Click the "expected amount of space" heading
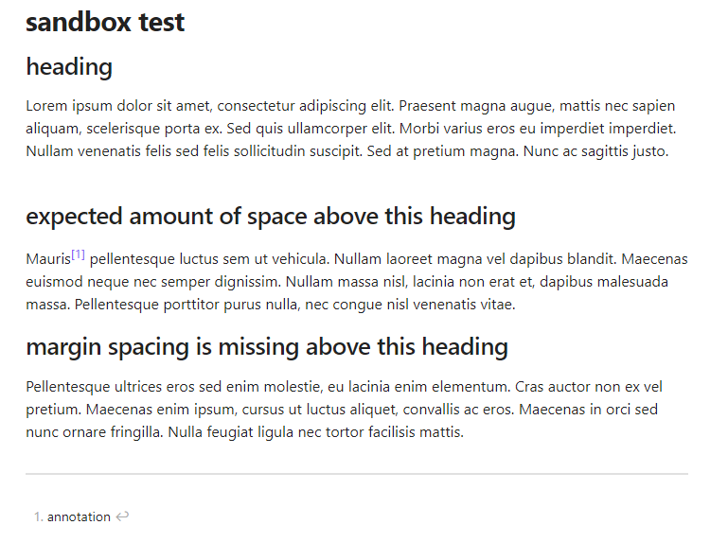 pos(271,217)
